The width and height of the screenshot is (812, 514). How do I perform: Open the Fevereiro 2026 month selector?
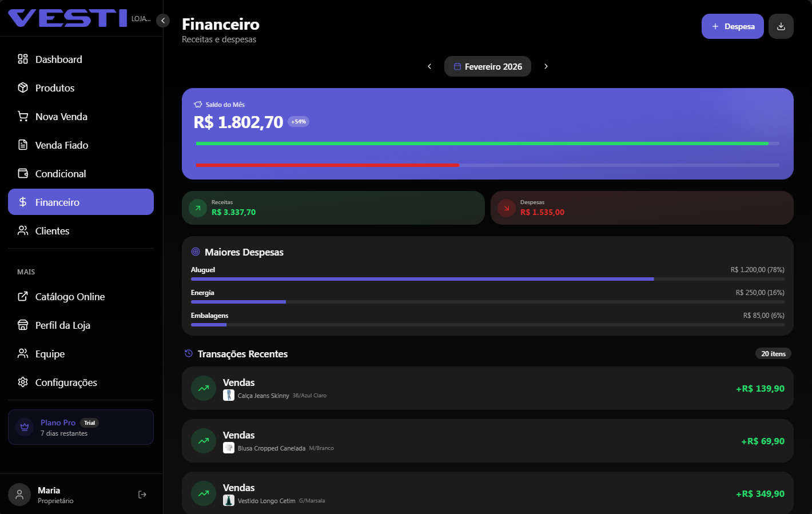coord(487,66)
